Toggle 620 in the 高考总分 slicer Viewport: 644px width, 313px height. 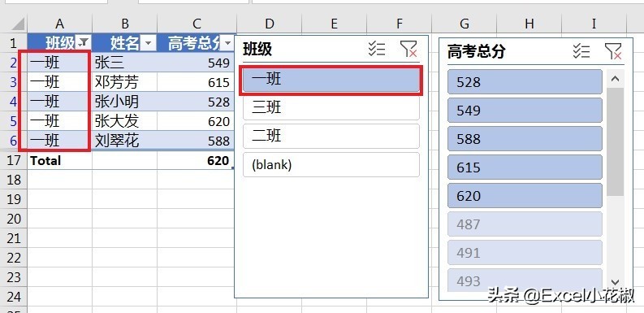[525, 196]
